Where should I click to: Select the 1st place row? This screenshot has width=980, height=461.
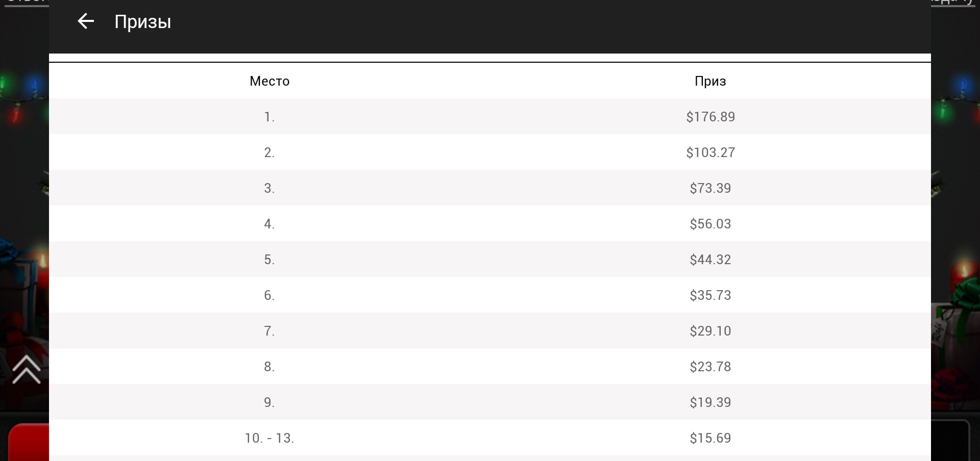coord(490,117)
